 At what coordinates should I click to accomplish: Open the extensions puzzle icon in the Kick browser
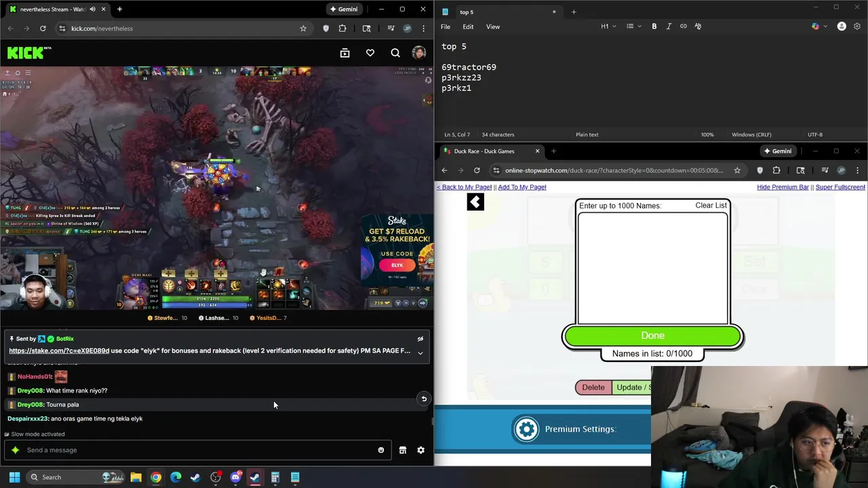(342, 28)
